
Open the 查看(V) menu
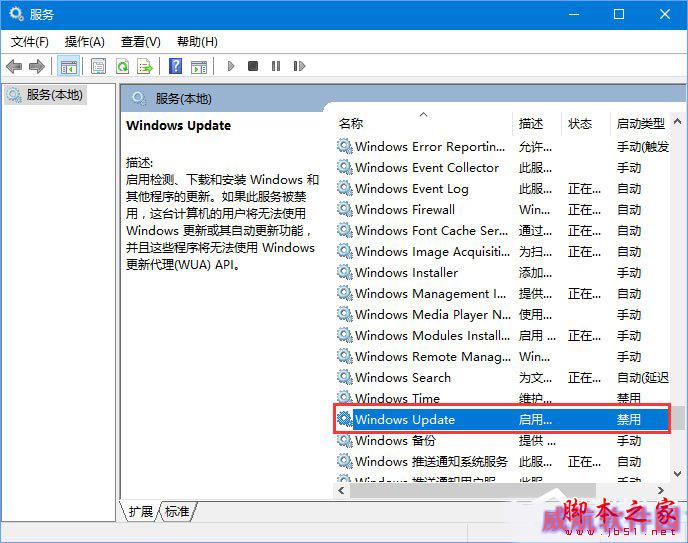coord(141,42)
